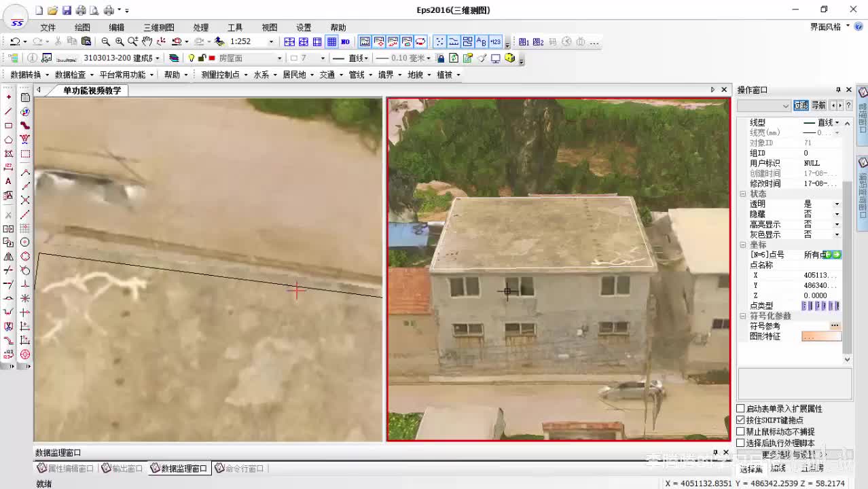Click the 123 point number display icon
The width and height of the screenshot is (868, 489).
(495, 41)
